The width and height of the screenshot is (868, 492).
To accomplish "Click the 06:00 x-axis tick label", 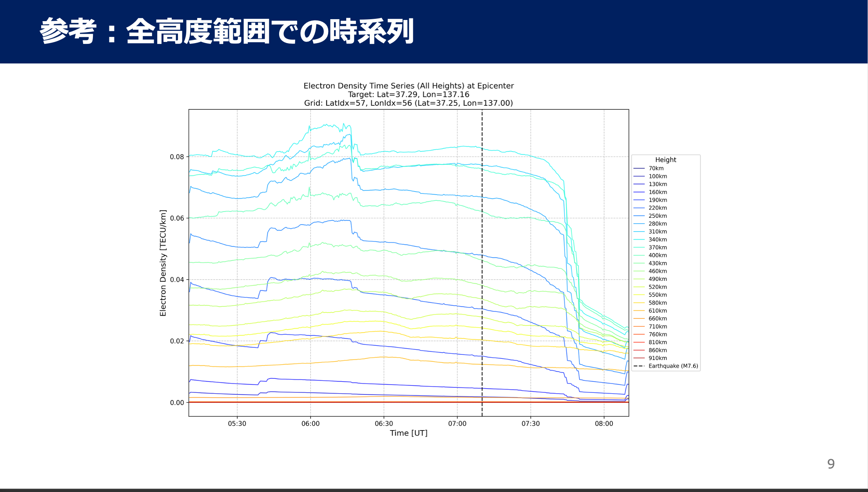I will (x=311, y=423).
